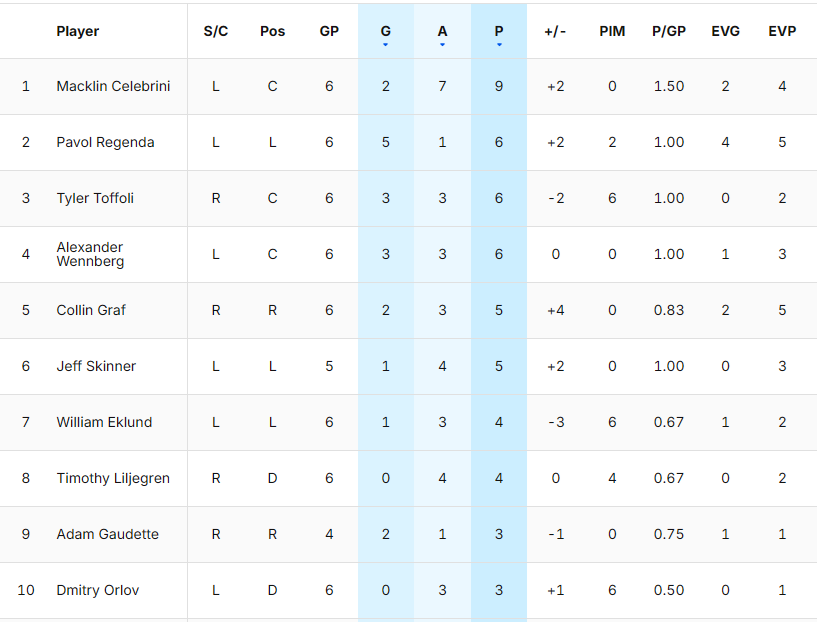
Task: Sort table by Points column
Action: pyautogui.click(x=499, y=31)
